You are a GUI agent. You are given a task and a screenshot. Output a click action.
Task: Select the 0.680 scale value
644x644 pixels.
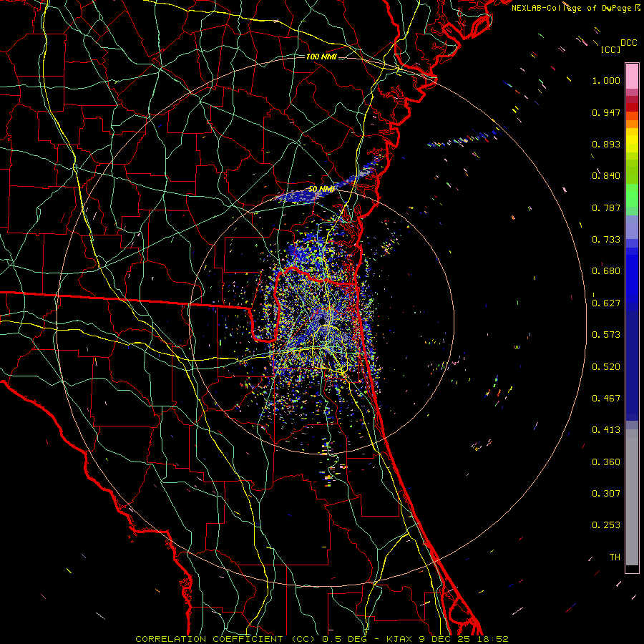tap(606, 271)
